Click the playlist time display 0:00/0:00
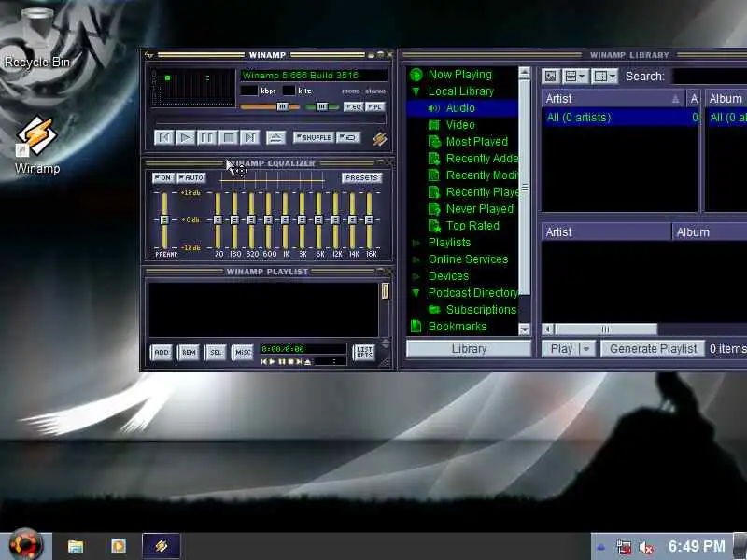 [283, 349]
